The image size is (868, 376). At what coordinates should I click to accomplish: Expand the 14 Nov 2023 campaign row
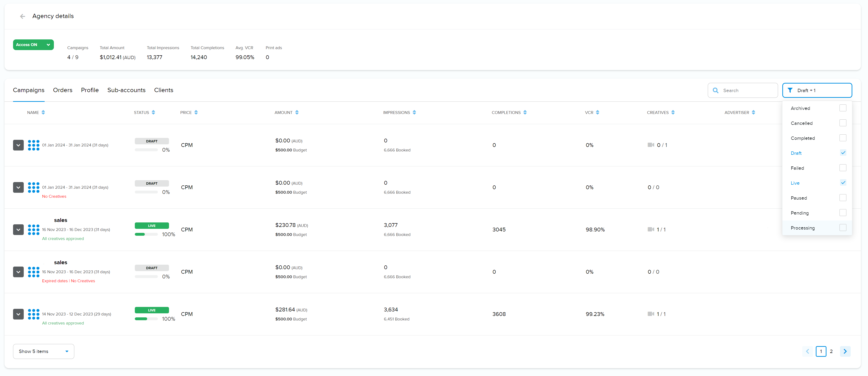pos(18,314)
